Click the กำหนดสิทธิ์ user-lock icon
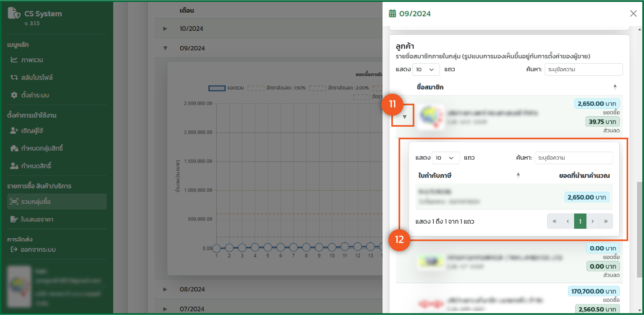This screenshot has width=644, height=315. 14,166
